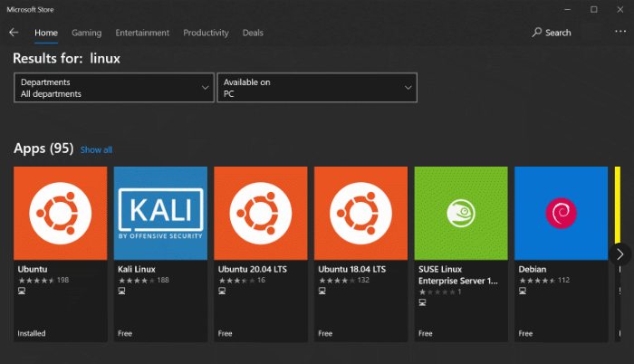The image size is (634, 364).
Task: Click the Show all apps link
Action: [x=96, y=150]
